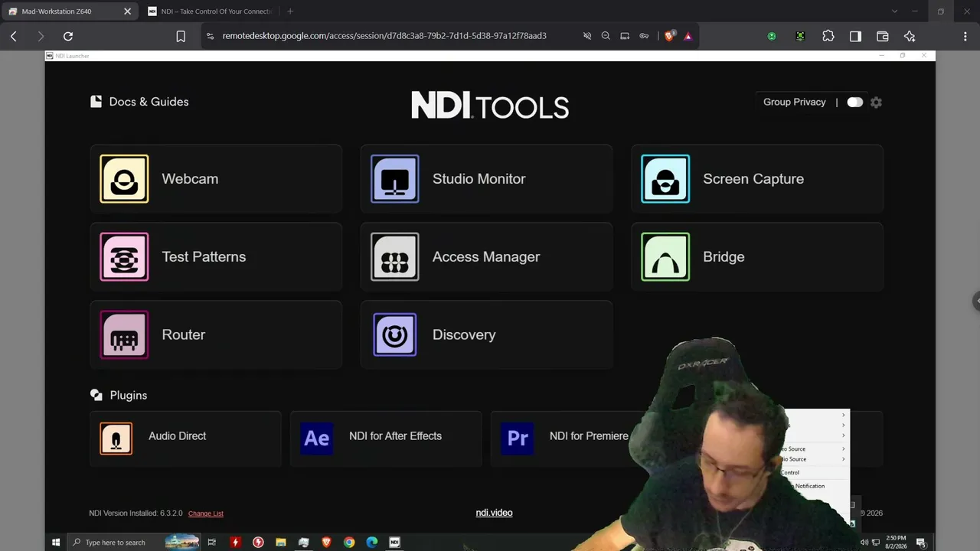This screenshot has width=980, height=551.
Task: Open the Audio Direct plugin icon
Action: (116, 439)
